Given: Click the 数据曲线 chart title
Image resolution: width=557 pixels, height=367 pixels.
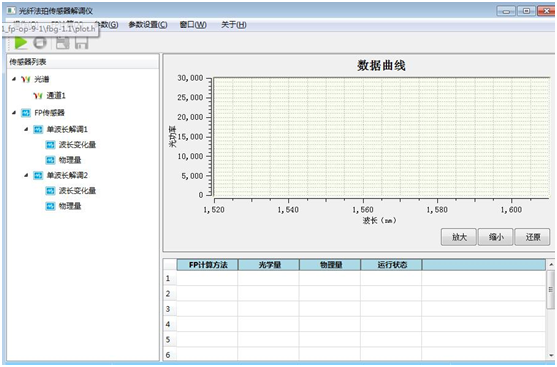Looking at the screenshot, I should pyautogui.click(x=381, y=65).
